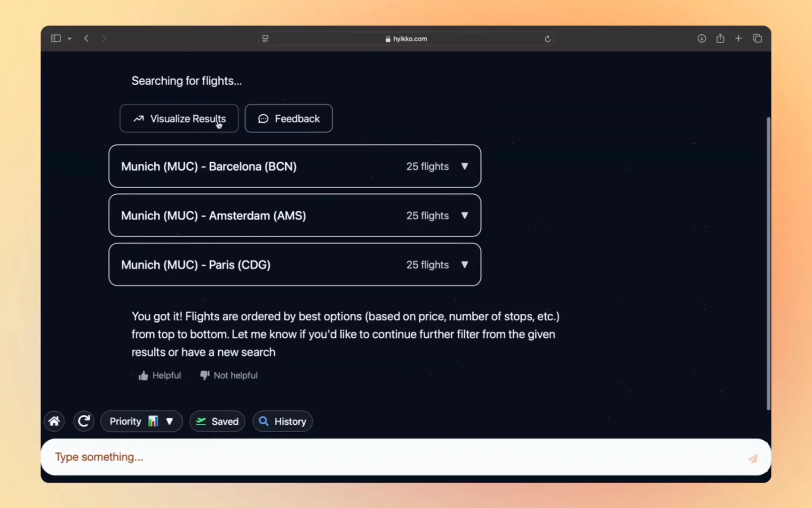
Task: Open the sidebar options chevron
Action: click(69, 39)
